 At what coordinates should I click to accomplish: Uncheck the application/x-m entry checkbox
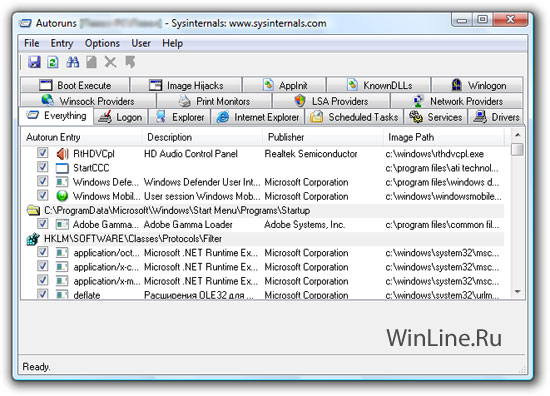[x=42, y=280]
